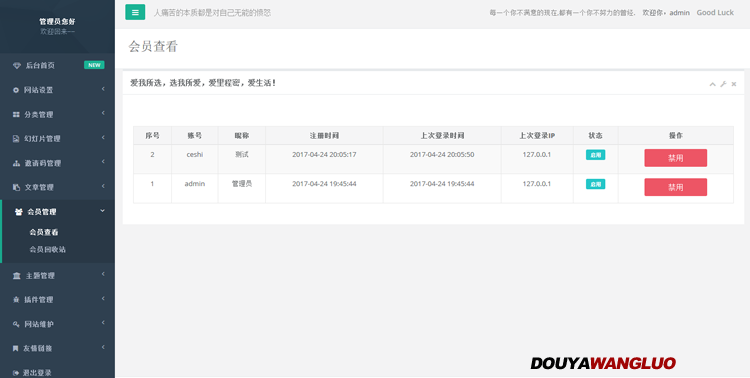Click the 上次登录时间 column header
This screenshot has width=750, height=378.
(442, 136)
